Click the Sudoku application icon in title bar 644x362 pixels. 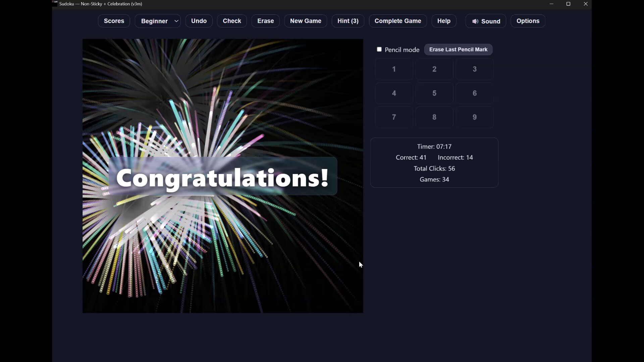pos(55,4)
